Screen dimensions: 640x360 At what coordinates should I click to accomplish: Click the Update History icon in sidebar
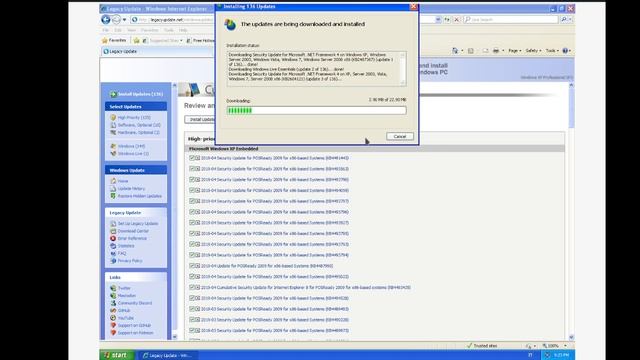click(x=113, y=189)
